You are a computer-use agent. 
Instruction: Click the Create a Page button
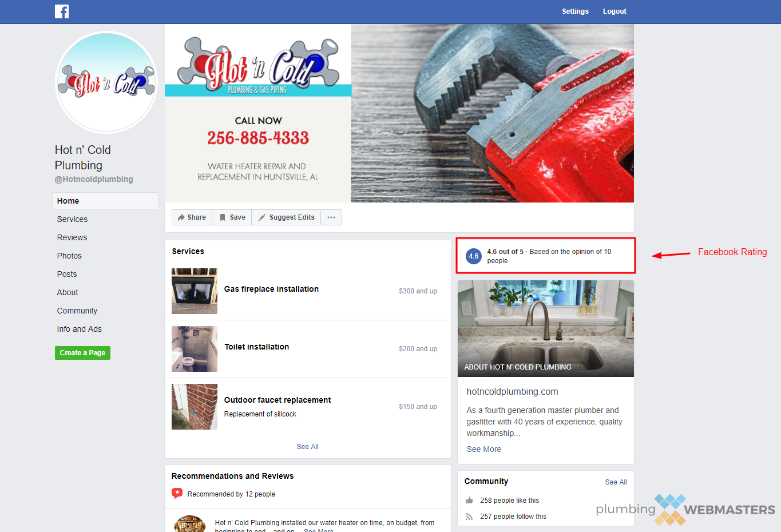tap(82, 353)
